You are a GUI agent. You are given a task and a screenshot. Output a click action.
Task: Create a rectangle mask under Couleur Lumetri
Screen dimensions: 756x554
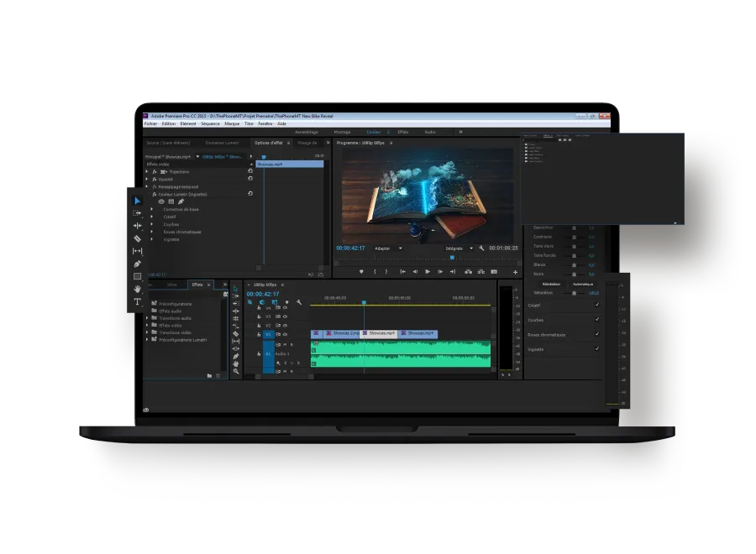(x=171, y=201)
